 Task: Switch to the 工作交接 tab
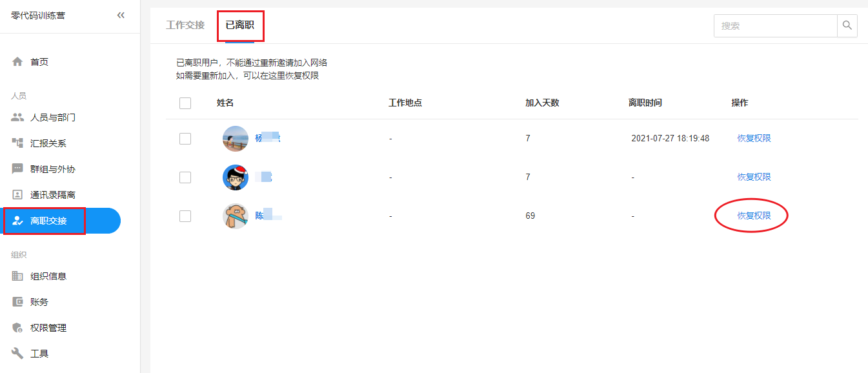pos(185,25)
